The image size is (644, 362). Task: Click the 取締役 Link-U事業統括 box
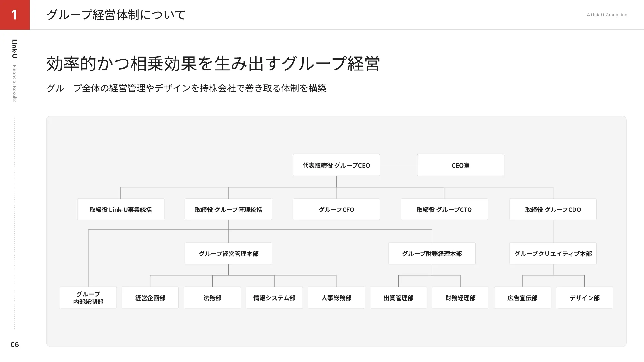121,209
